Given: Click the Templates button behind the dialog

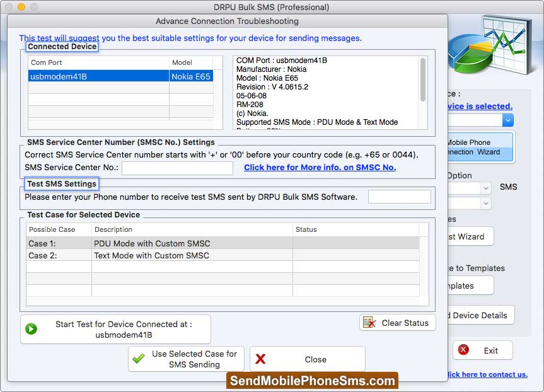Looking at the screenshot, I should 470,285.
